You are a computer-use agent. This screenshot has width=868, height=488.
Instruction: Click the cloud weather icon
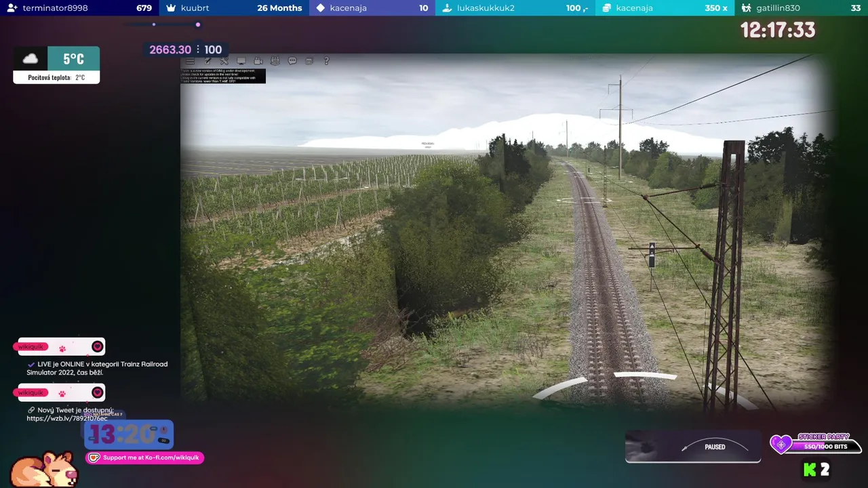31,58
